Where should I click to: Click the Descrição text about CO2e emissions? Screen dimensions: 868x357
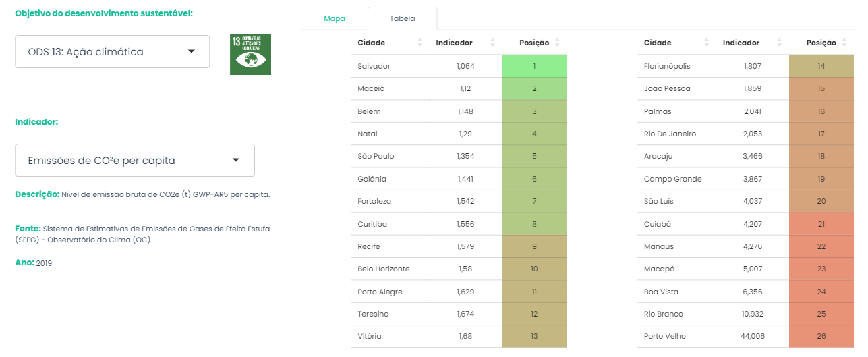[142, 194]
